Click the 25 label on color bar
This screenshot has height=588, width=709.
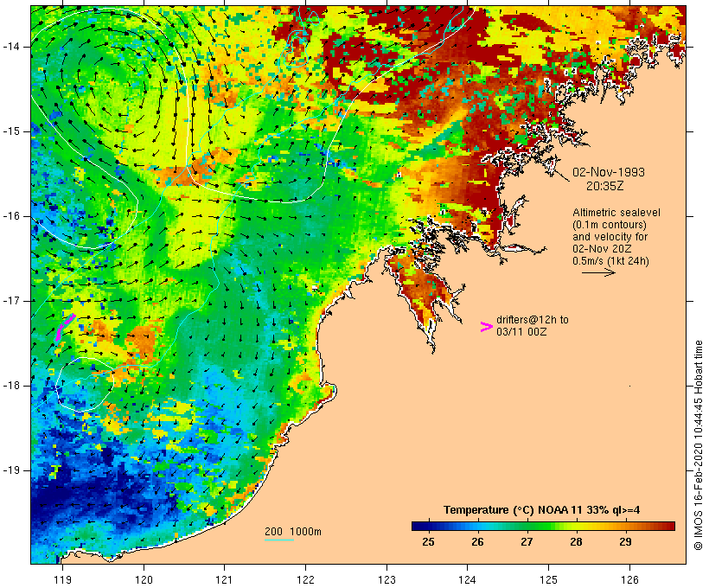coord(428,541)
